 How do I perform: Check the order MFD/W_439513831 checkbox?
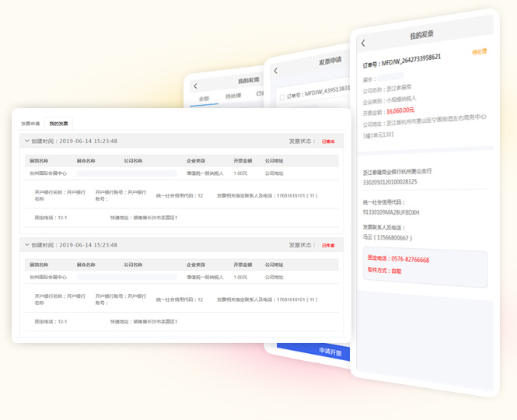click(x=281, y=97)
